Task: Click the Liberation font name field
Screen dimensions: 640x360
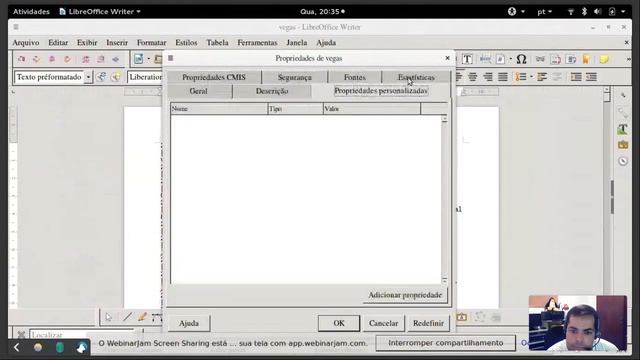Action: coord(145,77)
